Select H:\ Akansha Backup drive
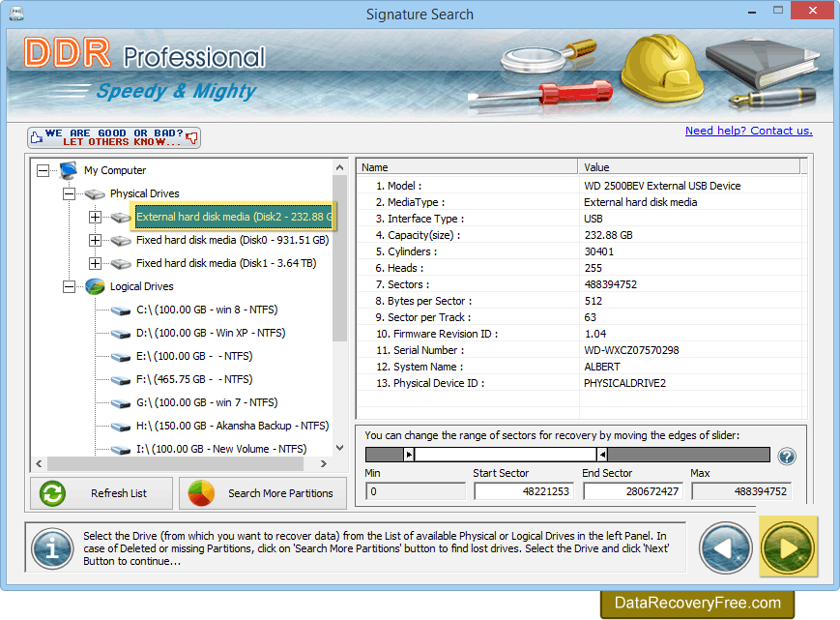Screen dimensions: 840x620 (x=233, y=426)
